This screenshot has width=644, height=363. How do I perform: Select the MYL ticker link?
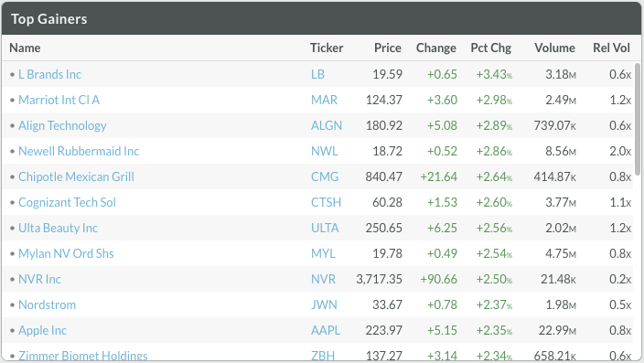(x=323, y=253)
